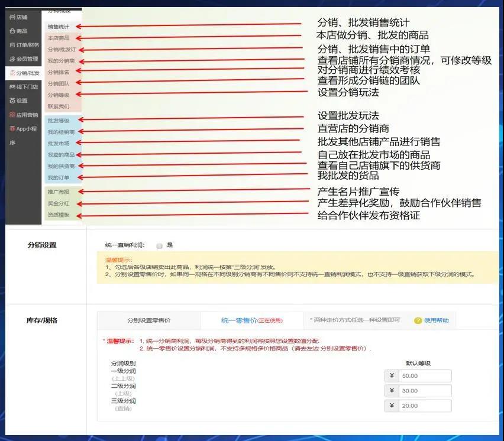Screen dimensions: 504x441
Task: Click the 店铺 shop icon in sidebar
Action: coord(12,17)
